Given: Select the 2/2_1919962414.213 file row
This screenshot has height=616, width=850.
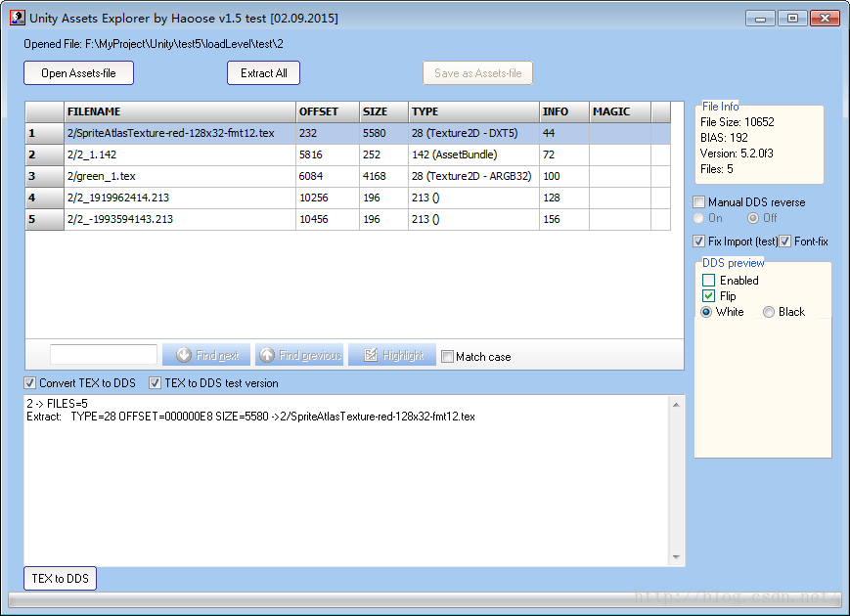Looking at the screenshot, I should point(348,198).
